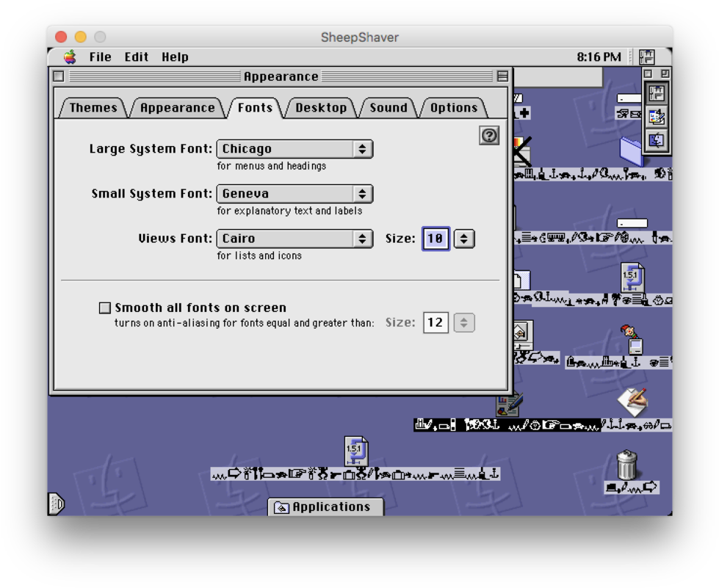This screenshot has height=588, width=719.
Task: Select the 1.5.1 document icon at bottom center
Action: (x=355, y=451)
